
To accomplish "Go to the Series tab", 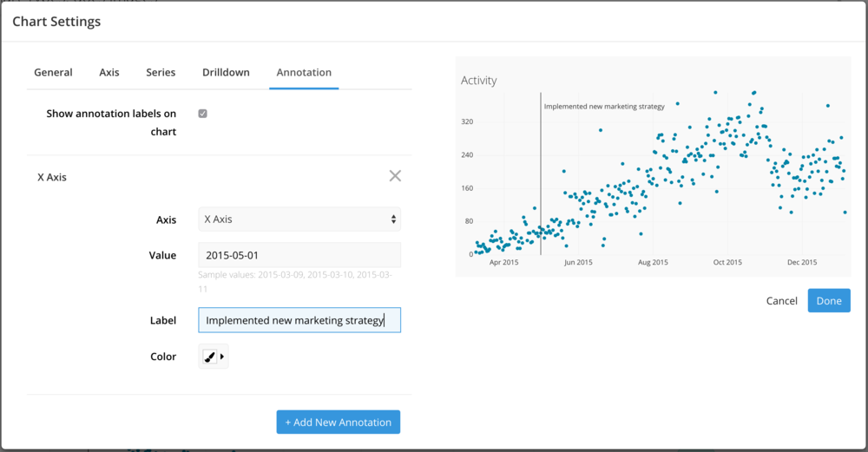I will (161, 73).
